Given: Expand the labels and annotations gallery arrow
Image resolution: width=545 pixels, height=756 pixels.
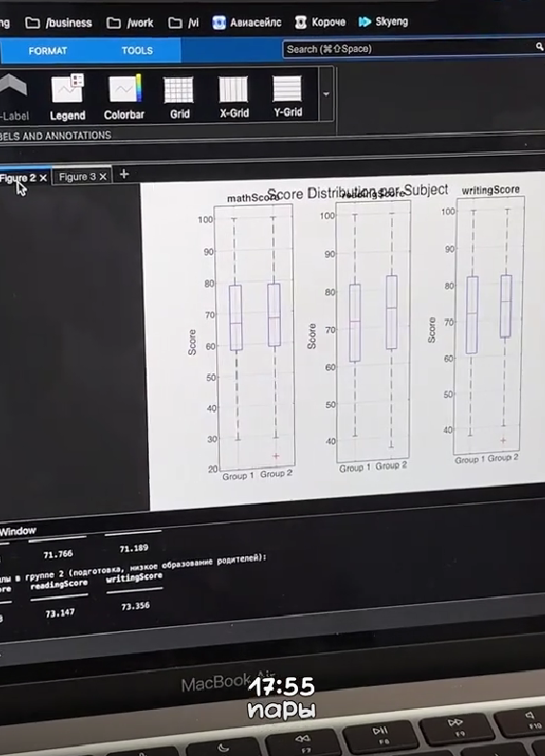Looking at the screenshot, I should [326, 94].
